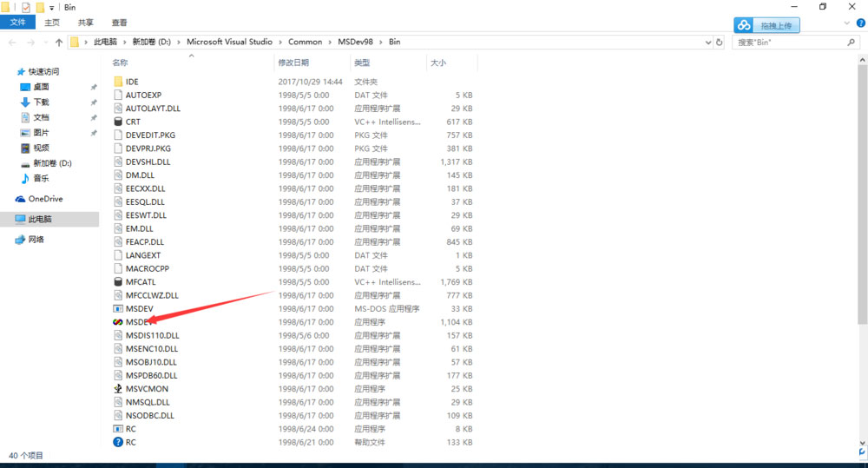The image size is (868, 468).
Task: Open quick access toolbar dropdown arrow
Action: [51, 8]
